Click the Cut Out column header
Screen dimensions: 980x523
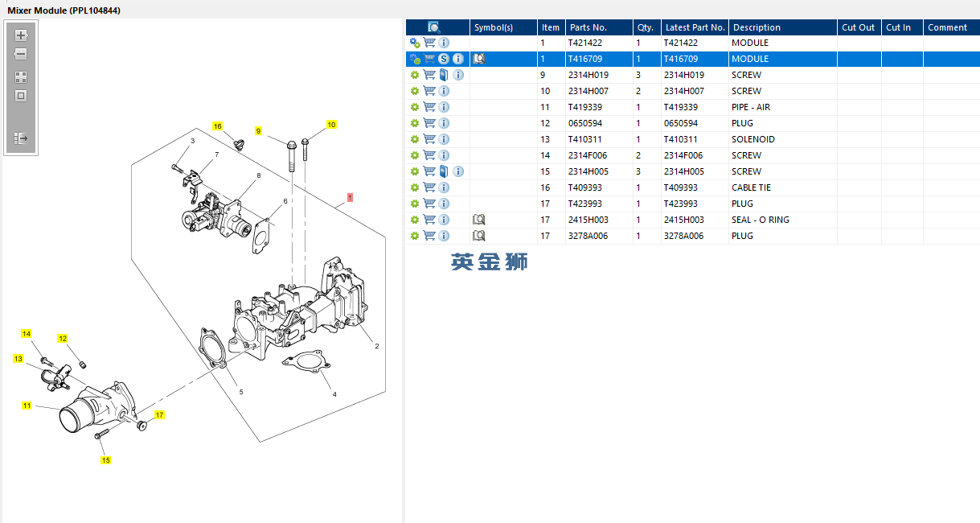pyautogui.click(x=859, y=27)
